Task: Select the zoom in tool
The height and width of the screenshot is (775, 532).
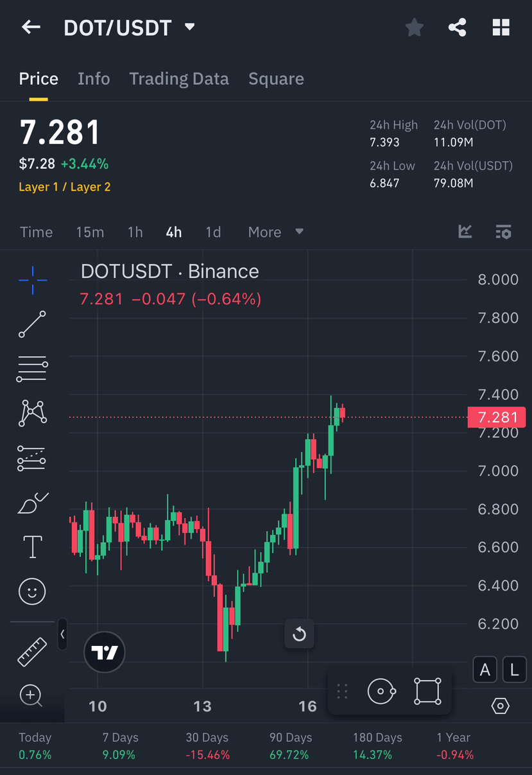Action: 31,695
